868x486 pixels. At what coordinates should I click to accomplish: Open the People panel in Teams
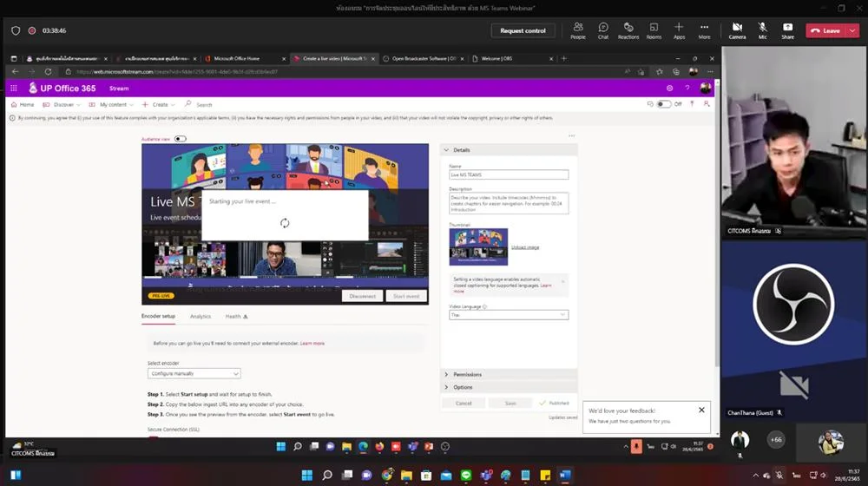pos(578,30)
